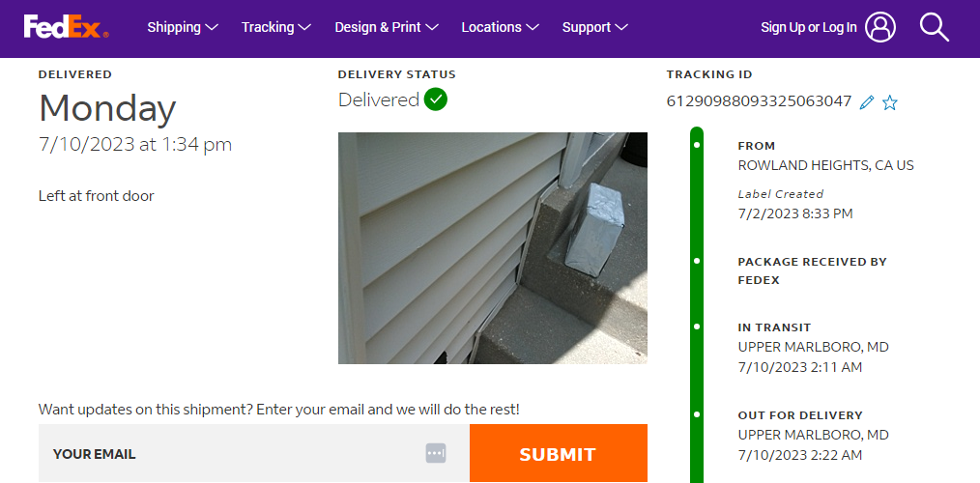Screen dimensions: 980x483
Task: Click the FedEx logo
Action: tap(66, 27)
